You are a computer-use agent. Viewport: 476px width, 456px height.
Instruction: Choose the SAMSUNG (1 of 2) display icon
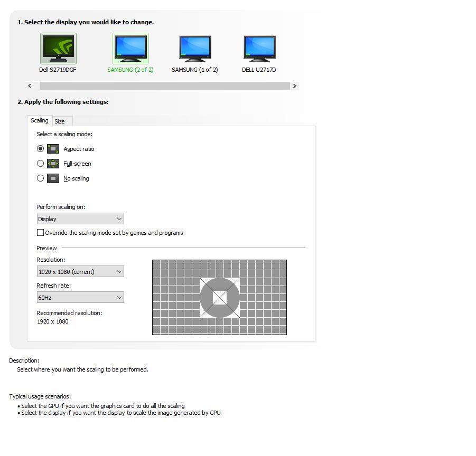tap(195, 49)
